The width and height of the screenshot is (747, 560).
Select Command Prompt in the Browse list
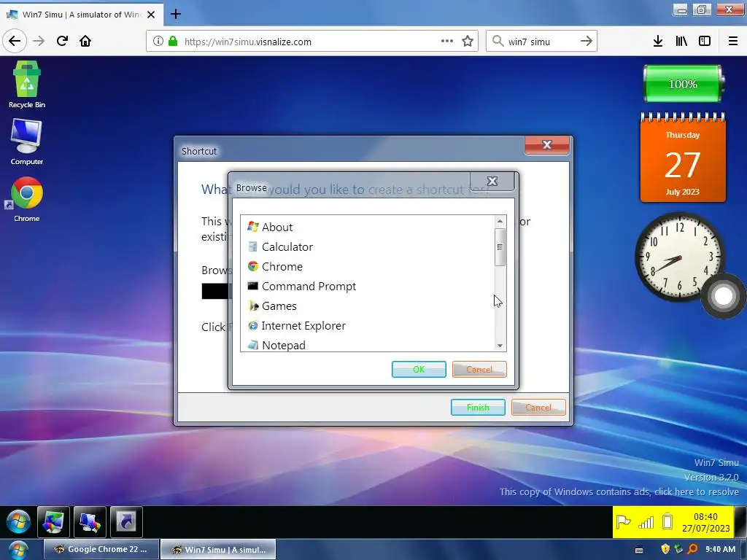368,286
